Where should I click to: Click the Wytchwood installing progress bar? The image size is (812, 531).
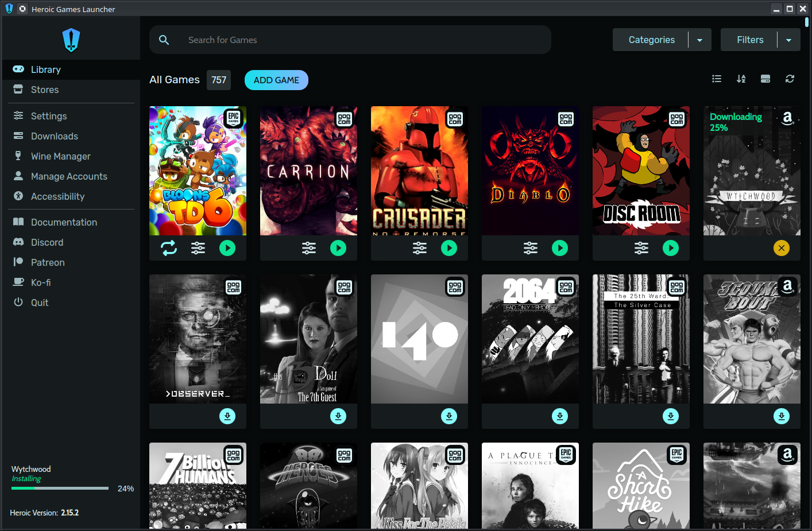[60, 488]
